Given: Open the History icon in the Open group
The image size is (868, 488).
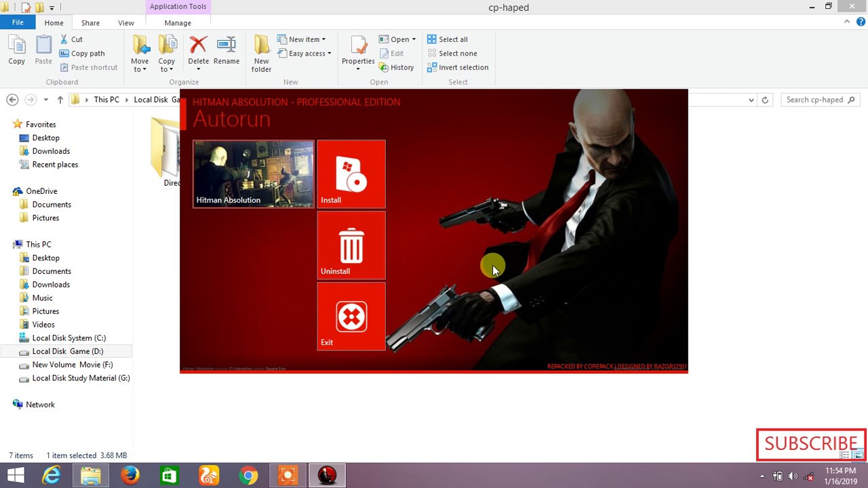Looking at the screenshot, I should click(397, 67).
